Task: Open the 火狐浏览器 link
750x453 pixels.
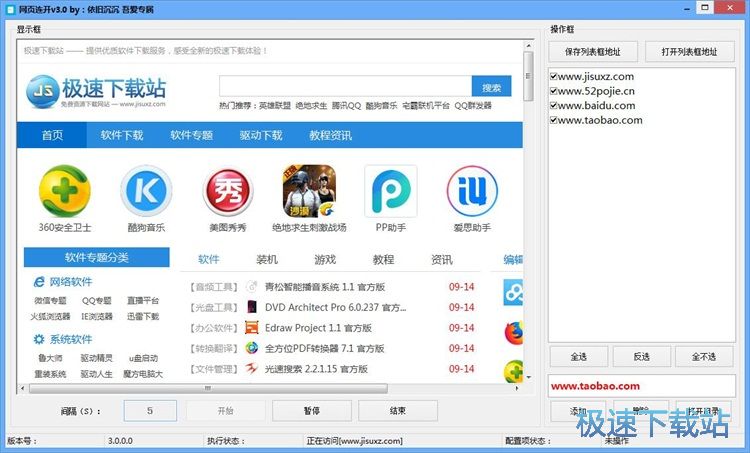Action: 50,316
